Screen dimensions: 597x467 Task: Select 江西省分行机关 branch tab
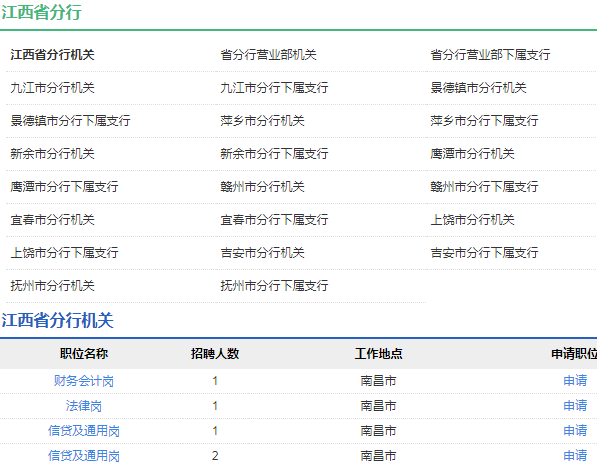53,55
